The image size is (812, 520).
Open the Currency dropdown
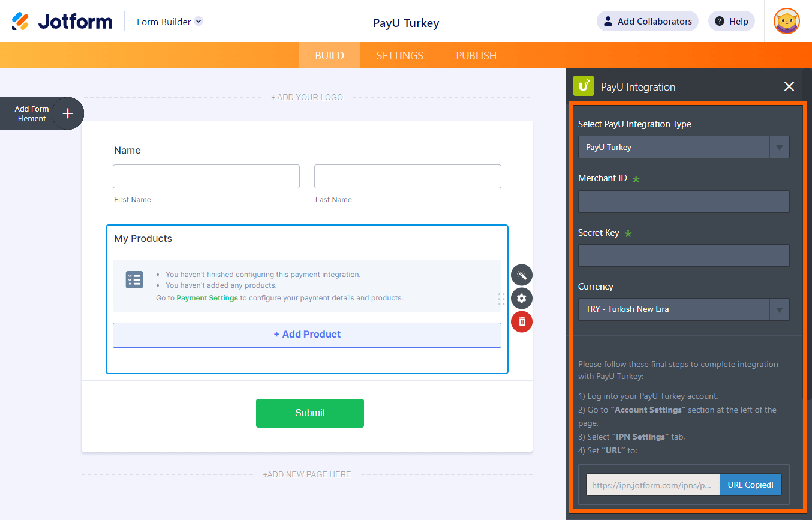[x=684, y=309]
